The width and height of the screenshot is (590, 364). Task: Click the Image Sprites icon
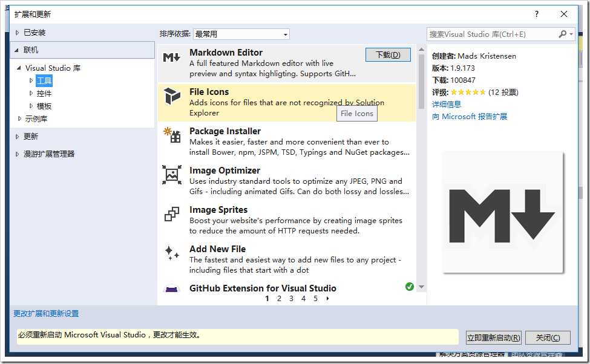coord(172,214)
